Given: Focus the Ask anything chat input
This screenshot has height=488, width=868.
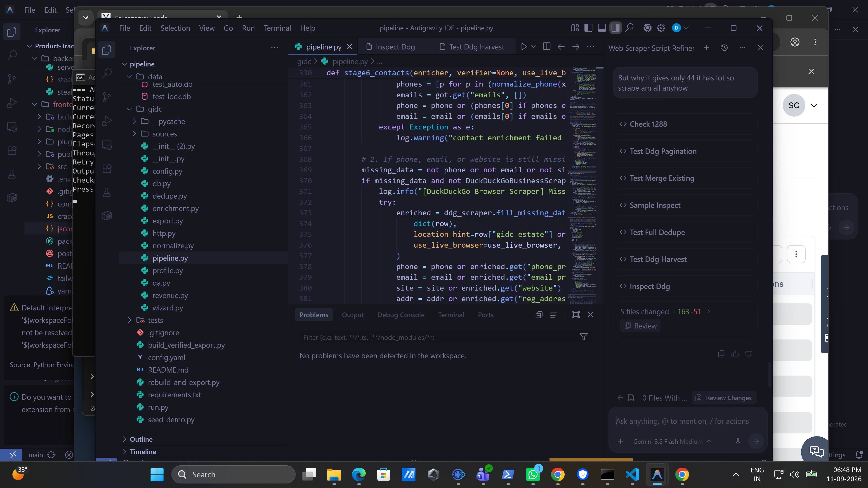Looking at the screenshot, I should [x=684, y=421].
